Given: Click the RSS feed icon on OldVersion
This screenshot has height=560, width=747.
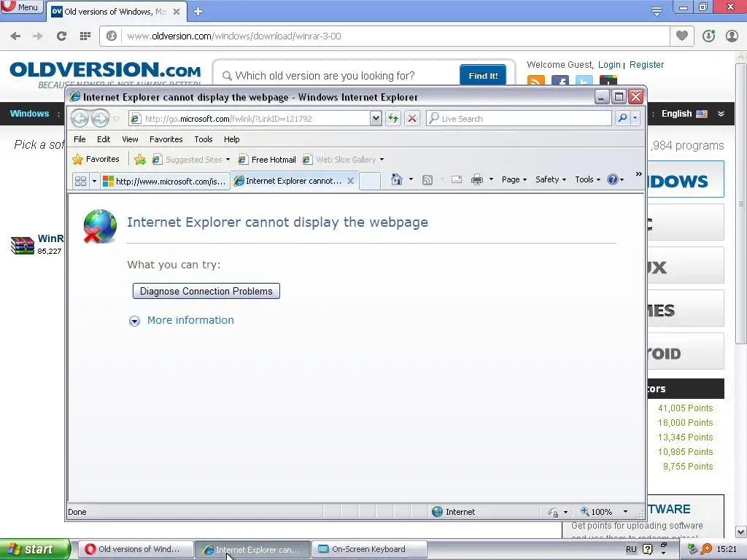Looking at the screenshot, I should [x=536, y=81].
